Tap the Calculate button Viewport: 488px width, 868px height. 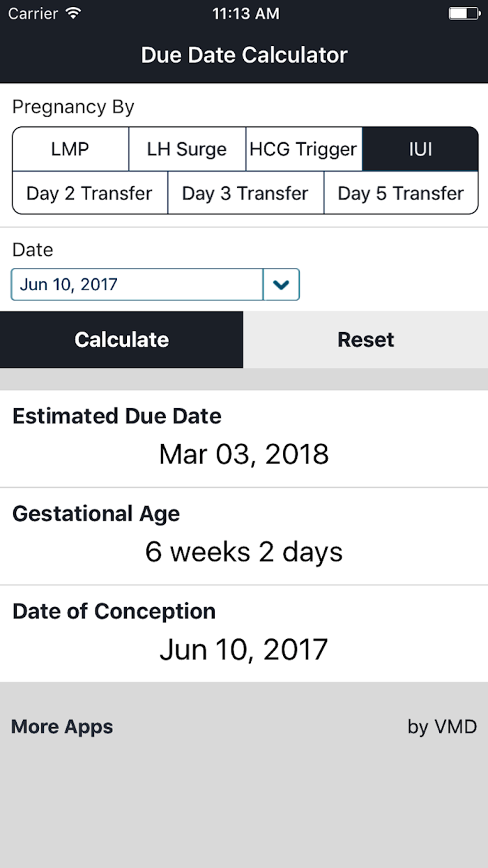[x=121, y=340]
